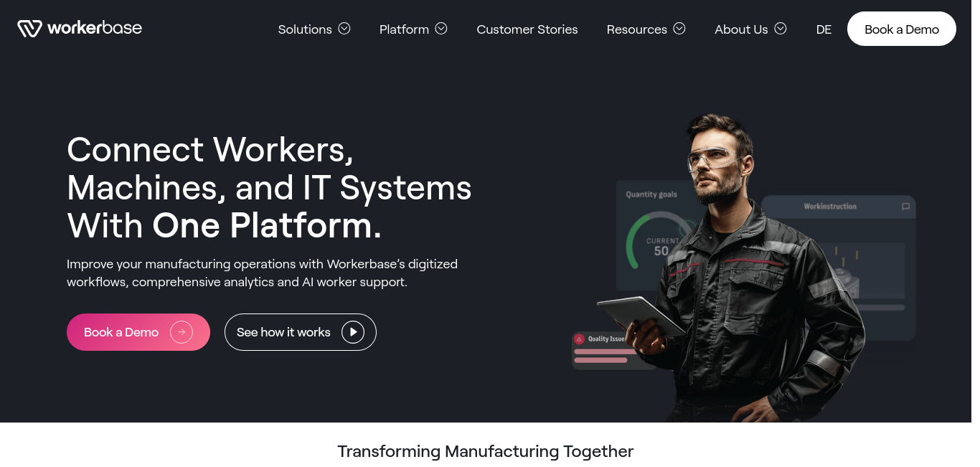
Task: Expand the Platform dropdown chevron
Action: point(441,29)
